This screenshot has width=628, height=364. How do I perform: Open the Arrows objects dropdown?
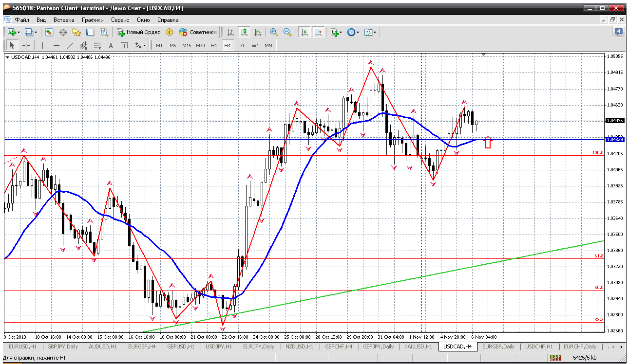coord(140,45)
